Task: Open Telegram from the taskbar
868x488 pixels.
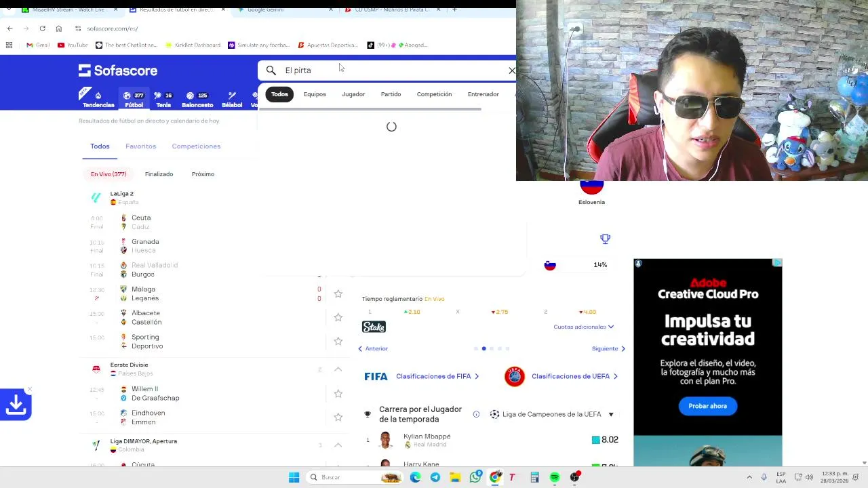Action: click(x=435, y=477)
